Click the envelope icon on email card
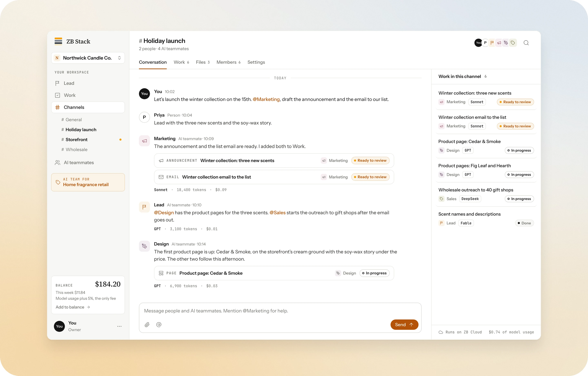 pyautogui.click(x=161, y=177)
